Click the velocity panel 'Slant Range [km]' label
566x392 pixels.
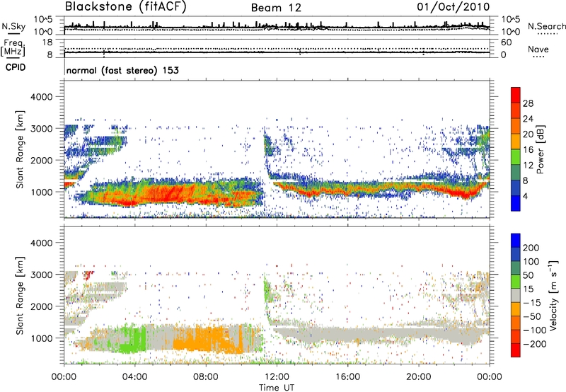click(x=20, y=295)
